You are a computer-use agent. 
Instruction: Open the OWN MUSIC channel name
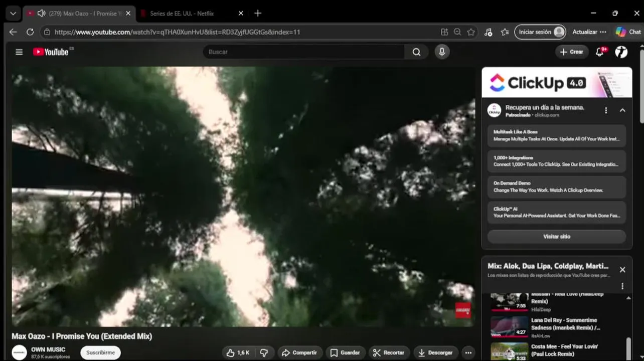(48, 349)
